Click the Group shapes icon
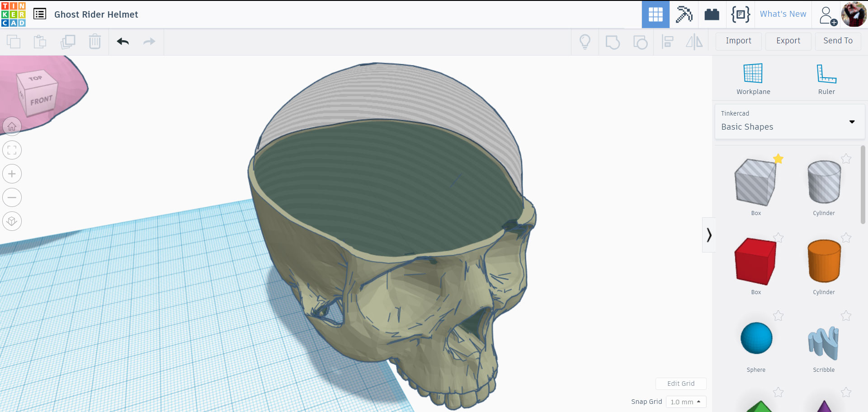This screenshot has height=412, width=868. point(613,42)
